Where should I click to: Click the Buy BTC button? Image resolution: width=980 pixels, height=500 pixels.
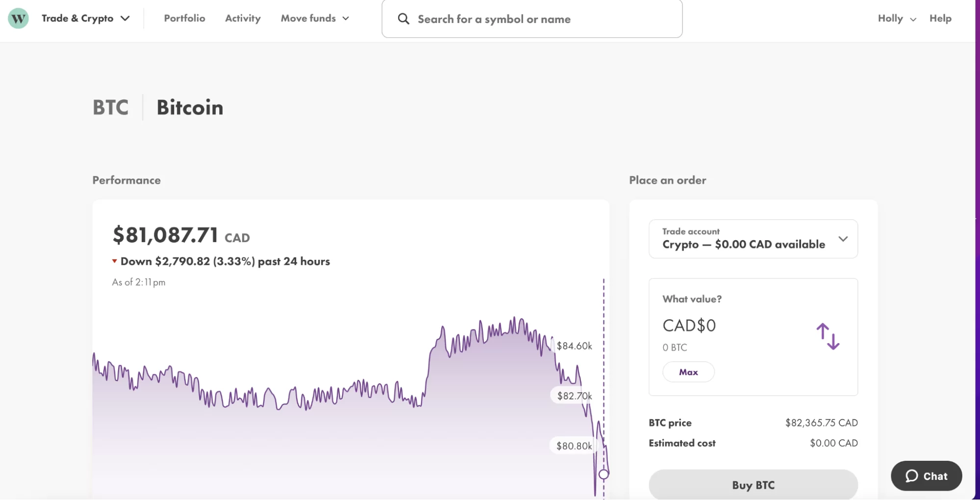point(753,485)
